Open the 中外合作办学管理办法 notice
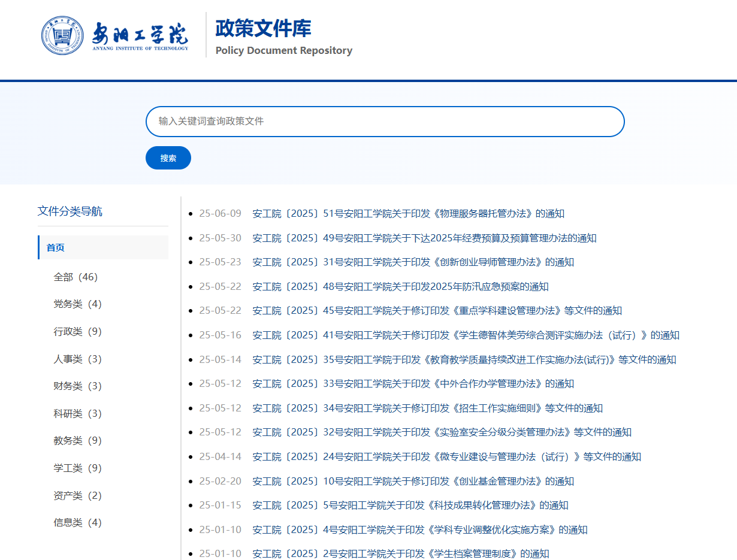This screenshot has height=560, width=737. click(413, 384)
